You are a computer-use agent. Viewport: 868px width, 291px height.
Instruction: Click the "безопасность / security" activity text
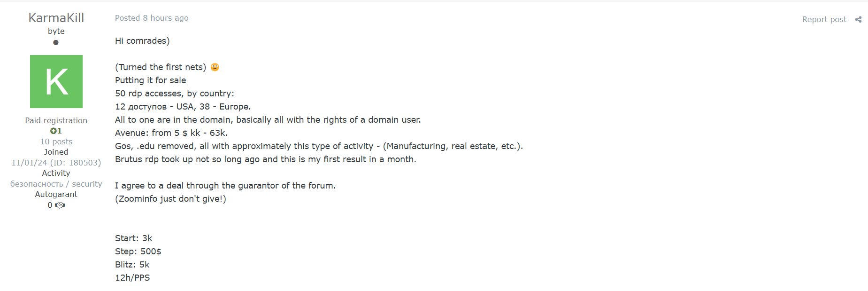56,184
